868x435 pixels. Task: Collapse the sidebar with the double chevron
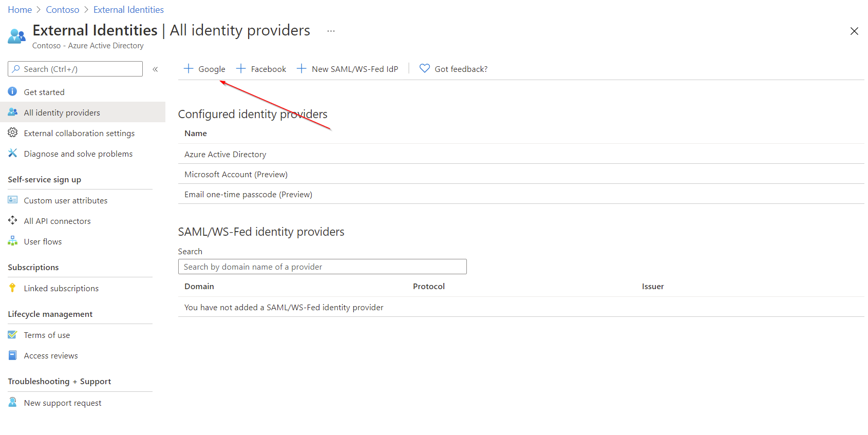(155, 69)
